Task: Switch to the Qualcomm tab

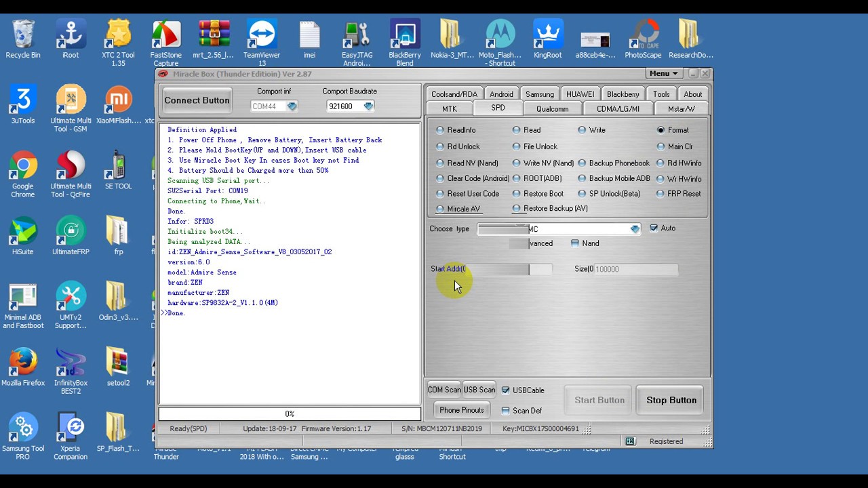Action: coord(553,109)
